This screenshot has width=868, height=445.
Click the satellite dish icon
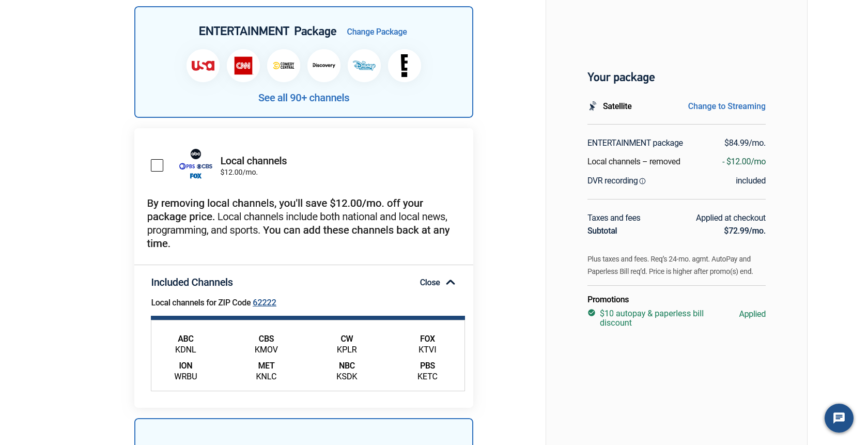coord(593,106)
